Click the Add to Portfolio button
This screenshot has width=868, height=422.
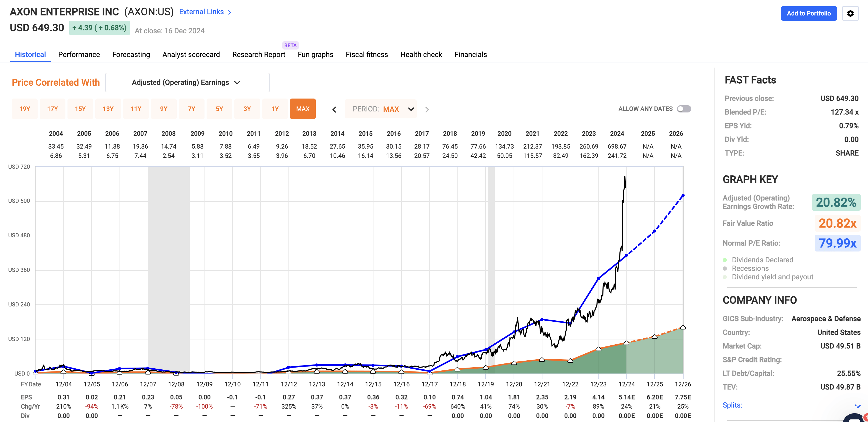coord(809,13)
